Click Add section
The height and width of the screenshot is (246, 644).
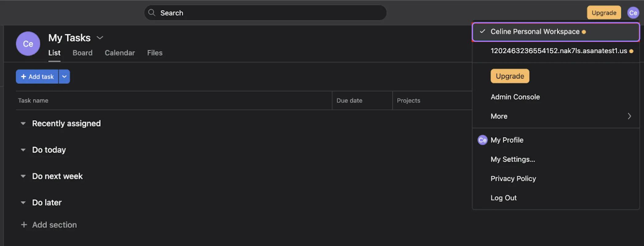[x=49, y=225]
